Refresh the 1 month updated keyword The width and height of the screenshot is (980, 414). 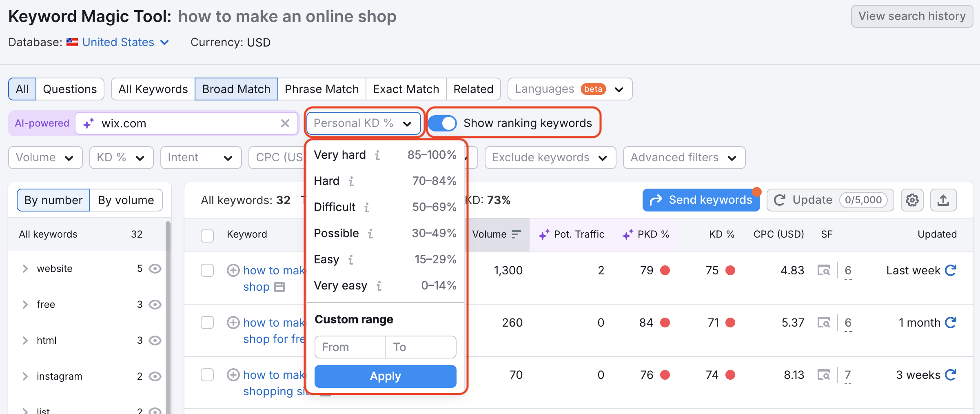point(951,323)
